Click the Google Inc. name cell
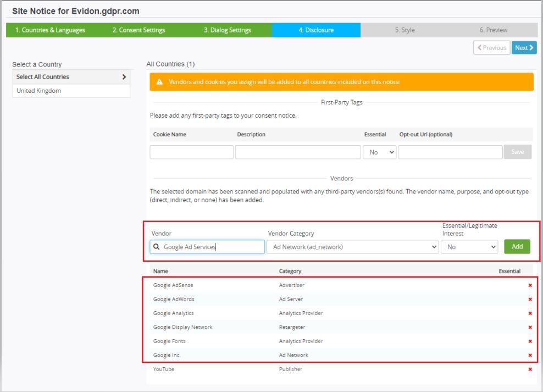This screenshot has width=543, height=392. click(x=167, y=355)
